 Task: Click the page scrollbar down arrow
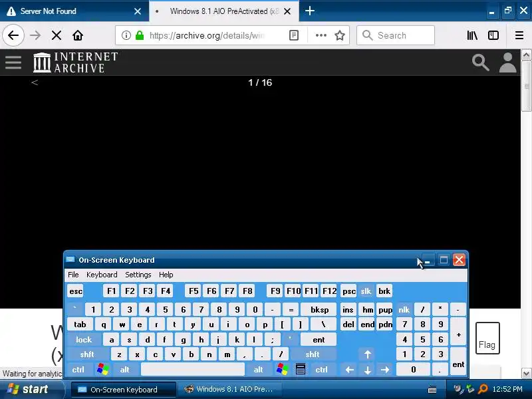point(526,373)
